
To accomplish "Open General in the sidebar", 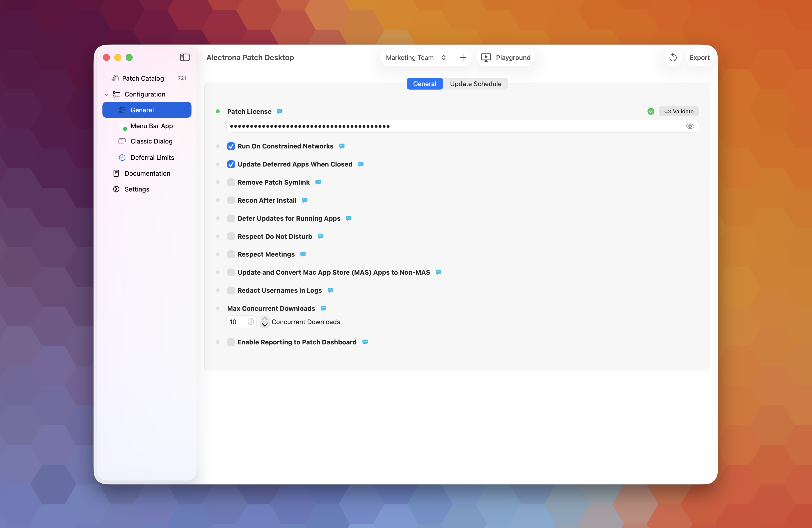I will (x=147, y=110).
